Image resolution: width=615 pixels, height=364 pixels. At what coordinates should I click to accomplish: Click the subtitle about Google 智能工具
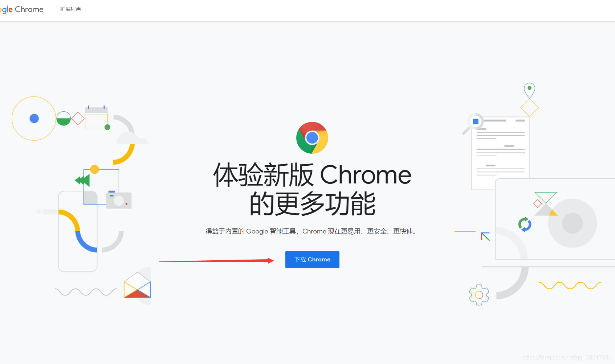pos(311,231)
